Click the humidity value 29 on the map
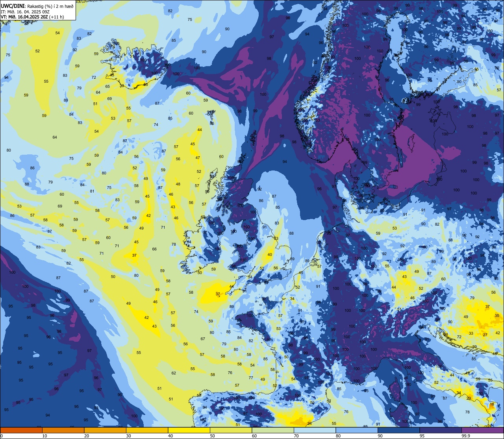The image size is (504, 439). 469,398
